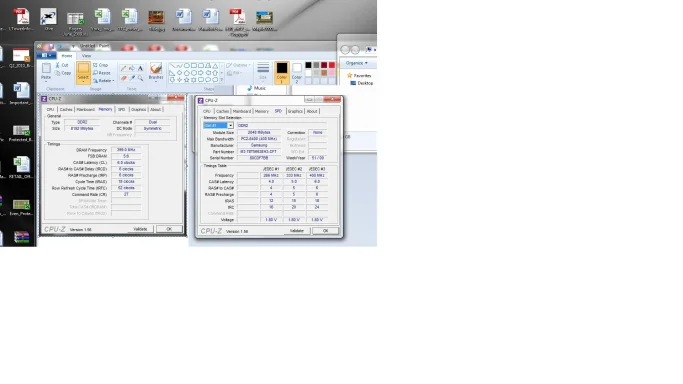Screen dimensions: 683x384
Task: Click OK in left CPU-Z window
Action: coord(169,229)
